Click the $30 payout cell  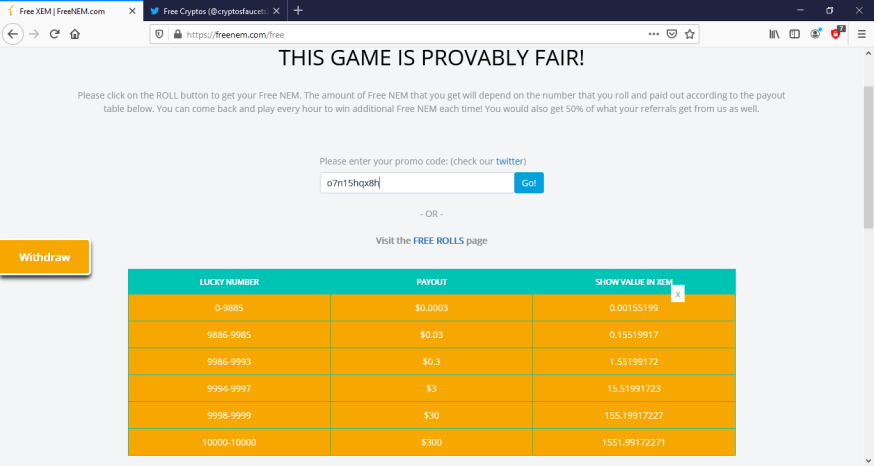click(x=431, y=415)
